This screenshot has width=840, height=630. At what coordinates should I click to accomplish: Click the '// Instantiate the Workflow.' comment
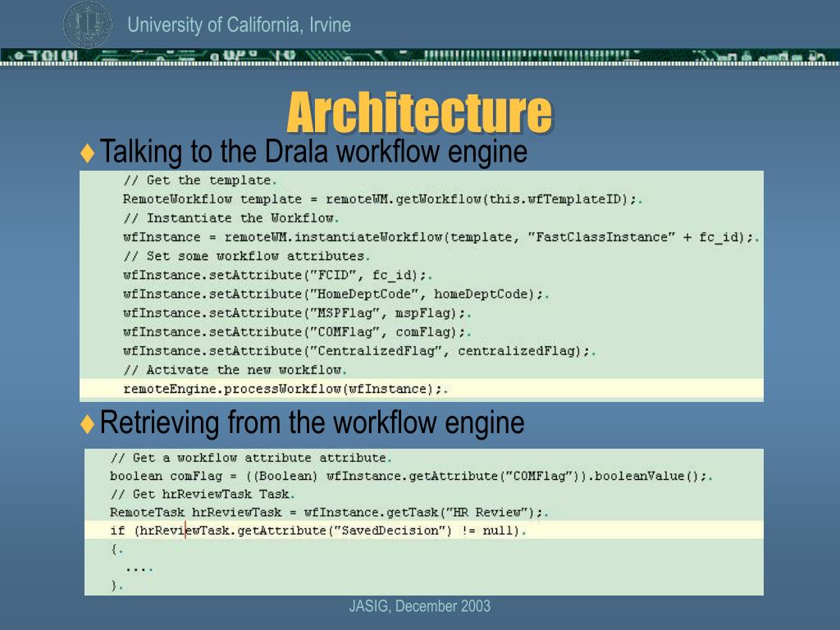coord(231,218)
